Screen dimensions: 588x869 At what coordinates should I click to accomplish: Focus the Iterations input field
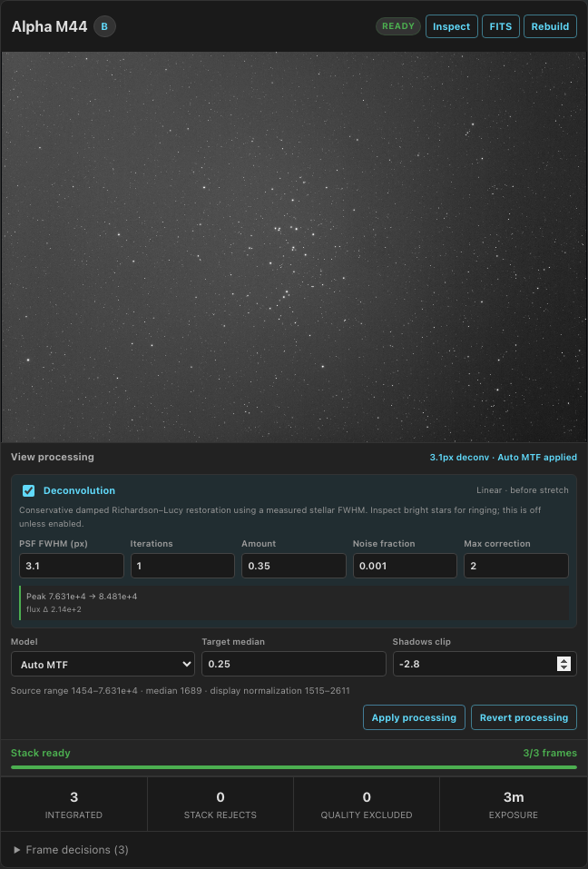[x=182, y=566]
